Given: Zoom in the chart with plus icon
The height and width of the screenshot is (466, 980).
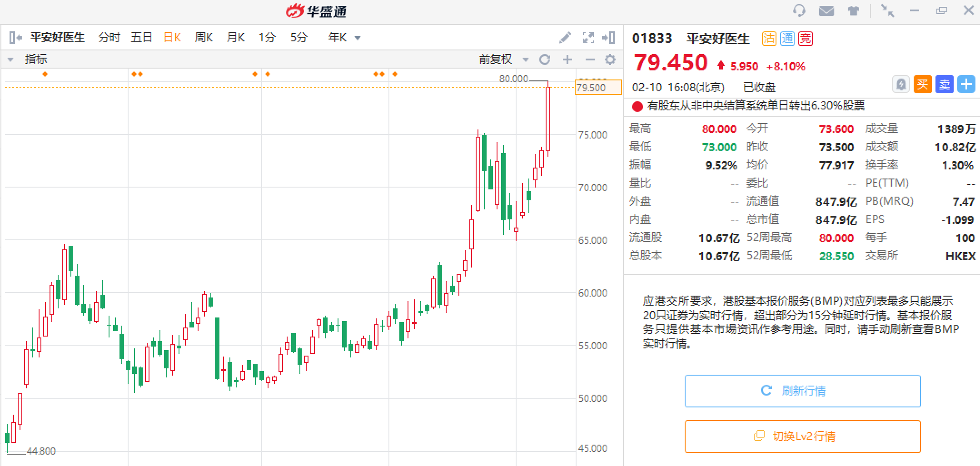Looking at the screenshot, I should [x=567, y=59].
